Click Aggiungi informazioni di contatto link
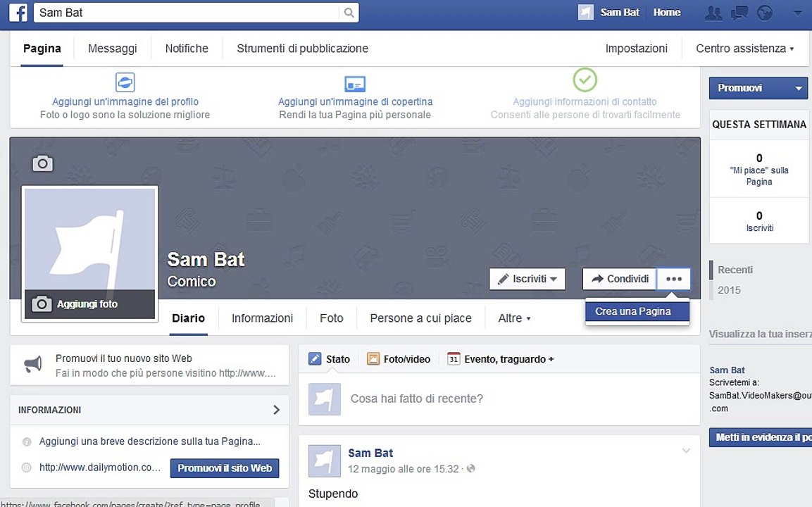Screen dimensions: 812x507 585,101
